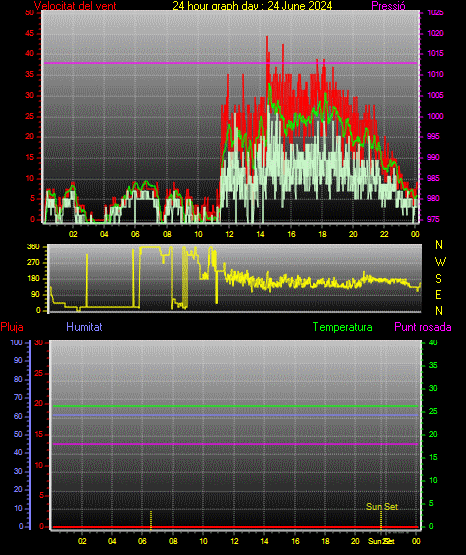Click the 'Sun Set' marker label
This screenshot has width=466, height=555.
pos(382,507)
